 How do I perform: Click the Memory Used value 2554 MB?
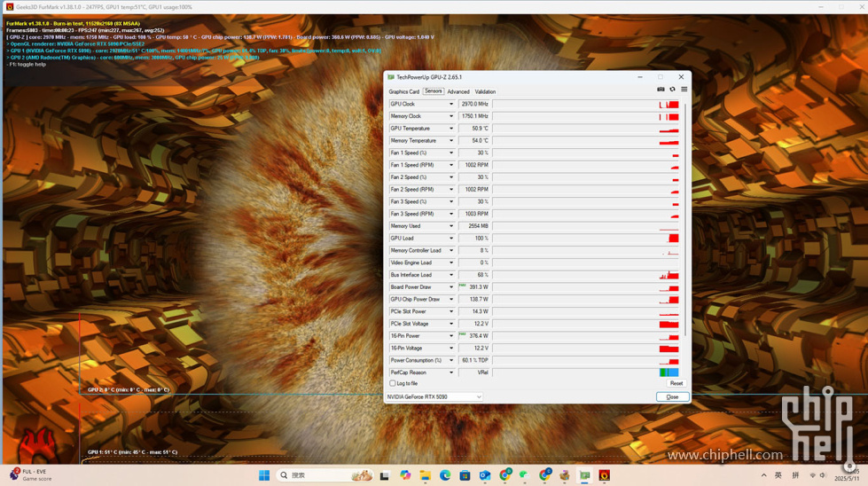(474, 226)
